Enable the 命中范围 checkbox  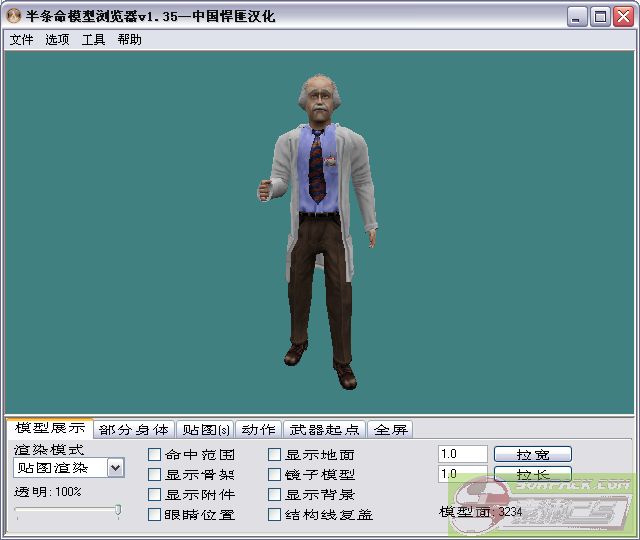[x=155, y=455]
